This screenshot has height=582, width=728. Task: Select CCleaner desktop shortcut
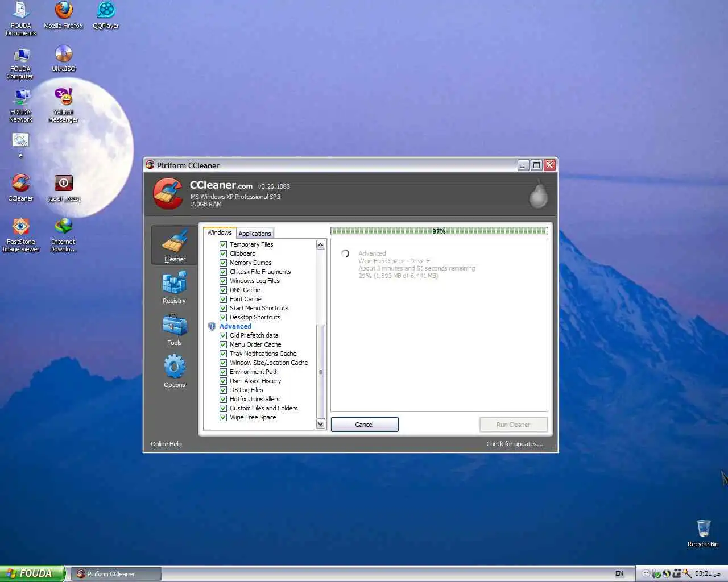tap(20, 188)
